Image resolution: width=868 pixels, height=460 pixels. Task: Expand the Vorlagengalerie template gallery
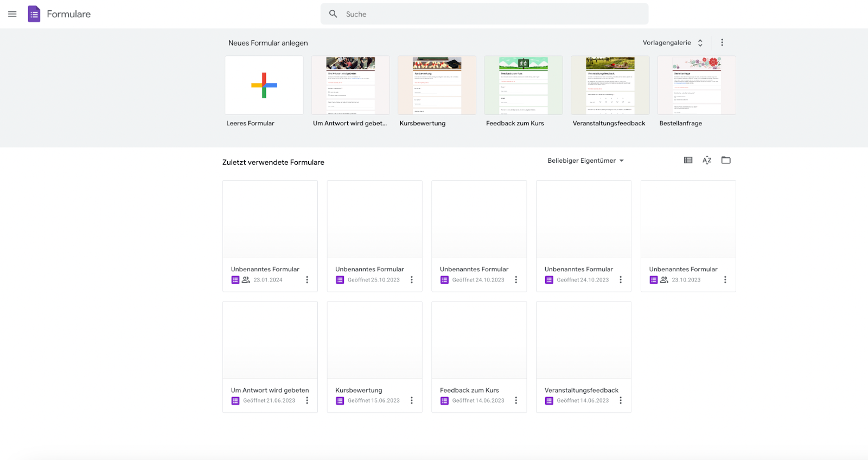673,43
